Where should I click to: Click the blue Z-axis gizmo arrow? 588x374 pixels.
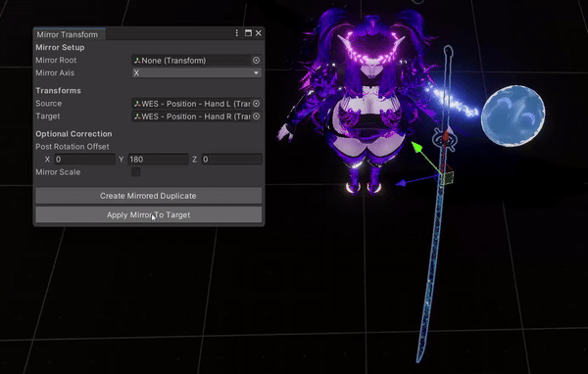(x=401, y=183)
